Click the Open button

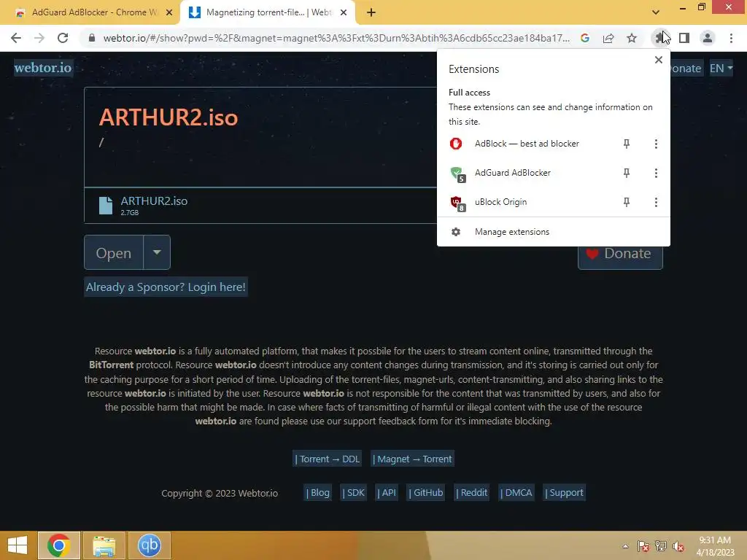113,253
